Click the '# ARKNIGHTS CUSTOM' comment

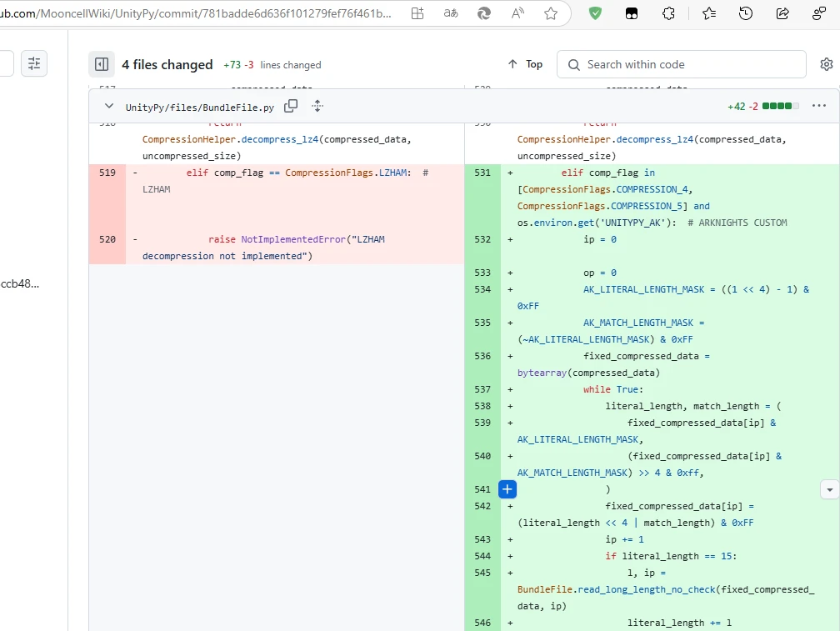click(x=737, y=223)
